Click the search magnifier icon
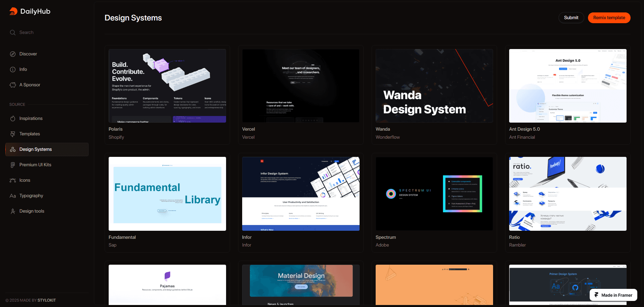This screenshot has height=307, width=644. [x=13, y=33]
